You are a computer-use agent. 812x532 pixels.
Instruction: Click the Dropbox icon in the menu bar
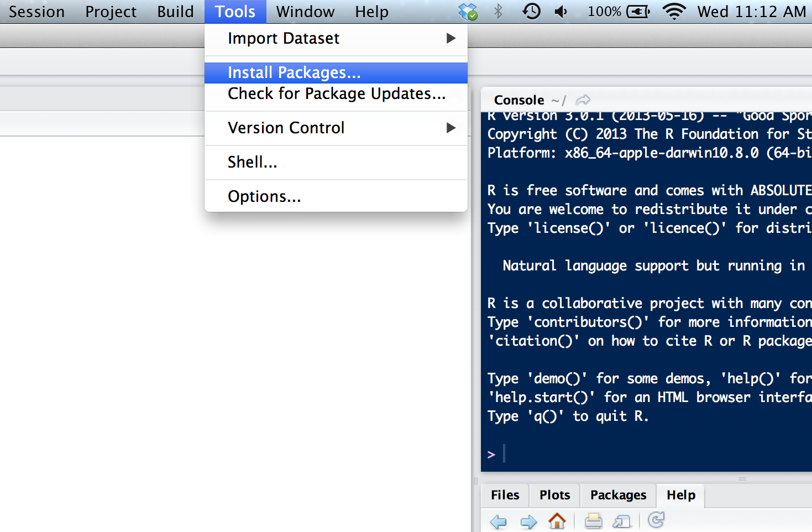click(x=466, y=11)
